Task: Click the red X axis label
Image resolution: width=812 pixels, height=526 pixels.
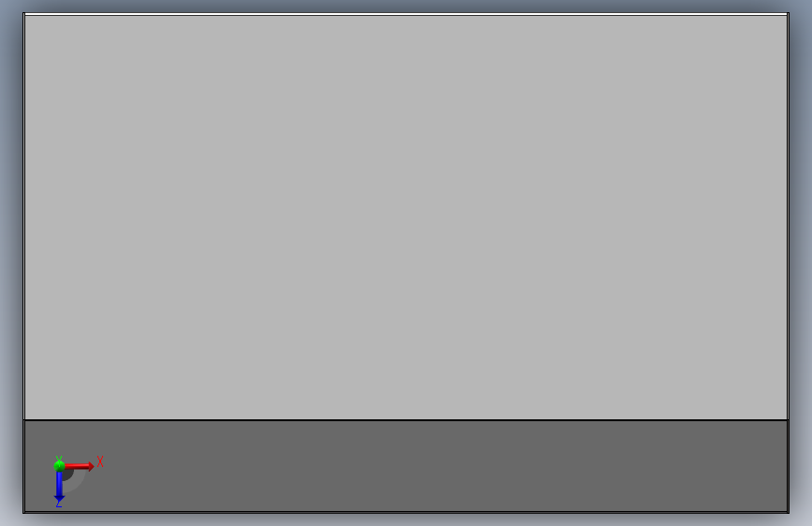Action: [100, 461]
